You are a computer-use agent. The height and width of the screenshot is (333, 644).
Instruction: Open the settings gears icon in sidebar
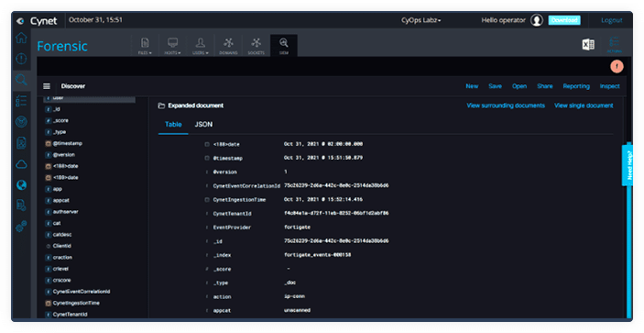click(x=21, y=227)
